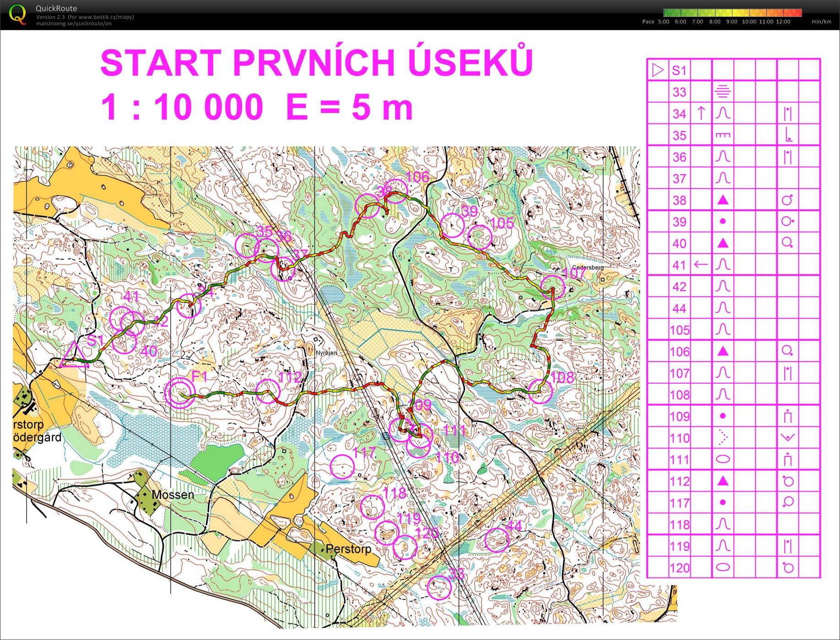The width and height of the screenshot is (840, 640).
Task: Click the north arrow in row 34
Action: pos(701,113)
